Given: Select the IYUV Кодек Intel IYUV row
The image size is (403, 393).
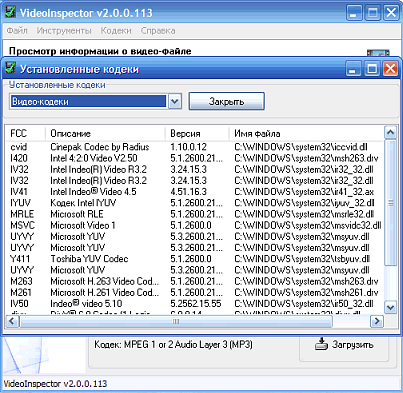Looking at the screenshot, I should tap(195, 203).
